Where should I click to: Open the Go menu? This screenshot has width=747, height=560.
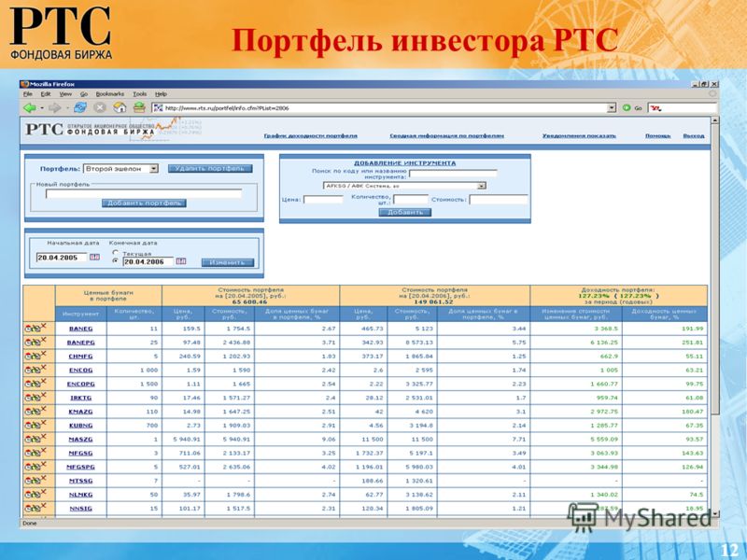click(x=84, y=94)
